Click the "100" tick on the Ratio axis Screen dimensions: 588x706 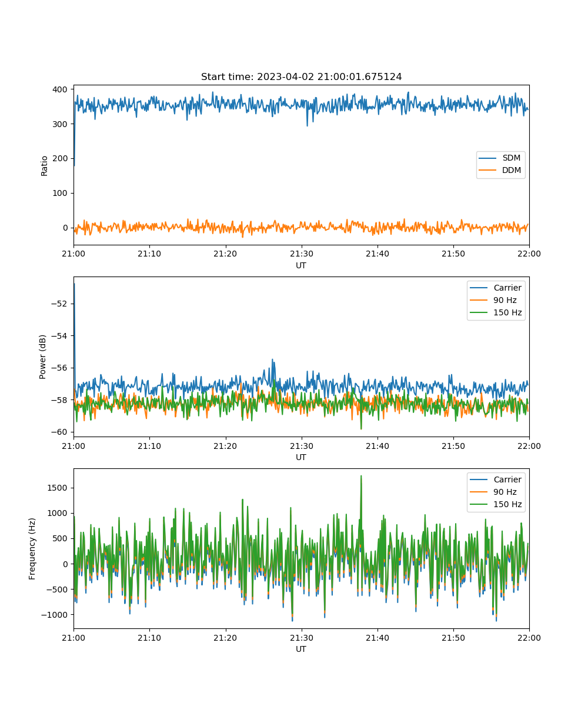(61, 194)
